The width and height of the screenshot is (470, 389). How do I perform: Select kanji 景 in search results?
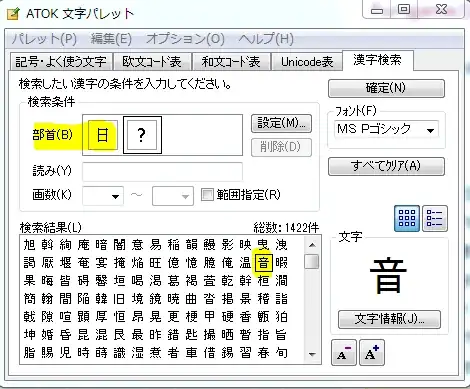[x=245, y=299]
